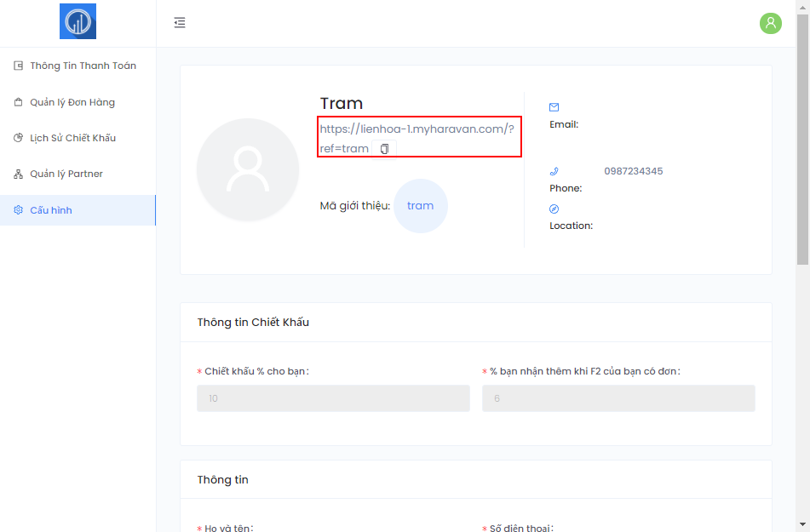Open Lịch Sử Chiết Khấu menu
The width and height of the screenshot is (810, 532).
point(78,138)
